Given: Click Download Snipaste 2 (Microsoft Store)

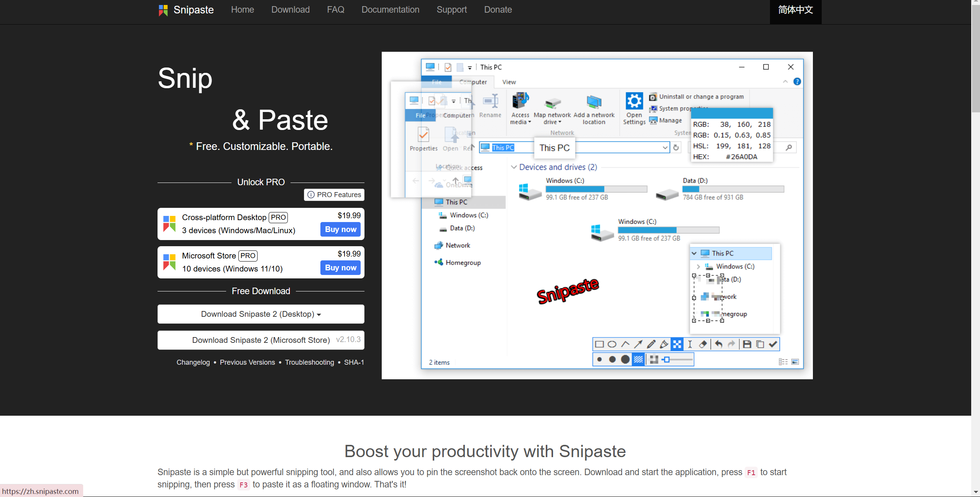Looking at the screenshot, I should click(261, 340).
